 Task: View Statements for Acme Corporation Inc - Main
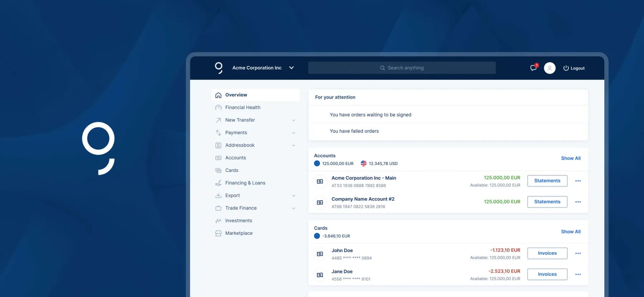[547, 181]
